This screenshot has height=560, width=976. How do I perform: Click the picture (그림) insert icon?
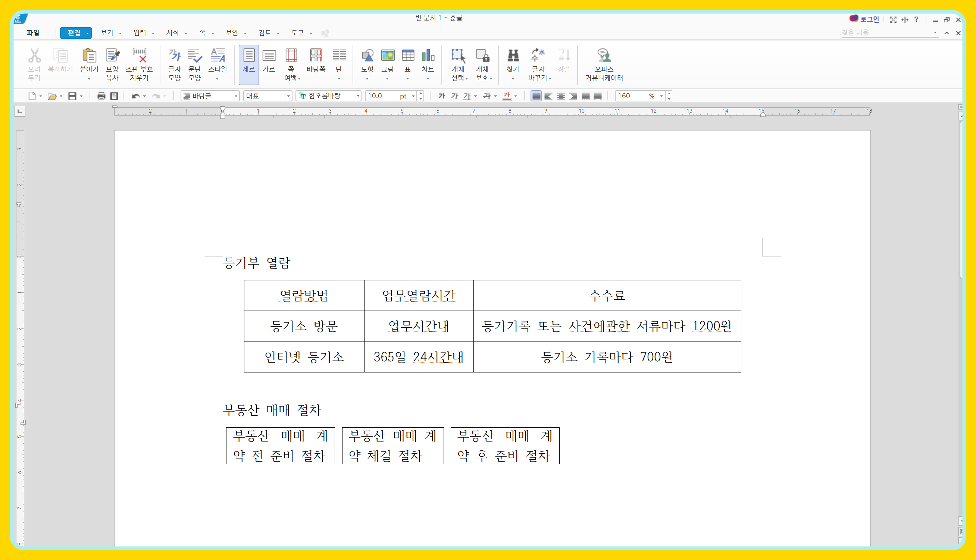(x=388, y=56)
